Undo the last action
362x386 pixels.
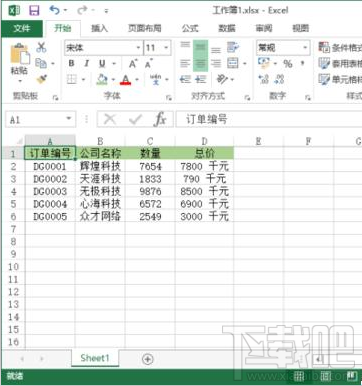(54, 10)
